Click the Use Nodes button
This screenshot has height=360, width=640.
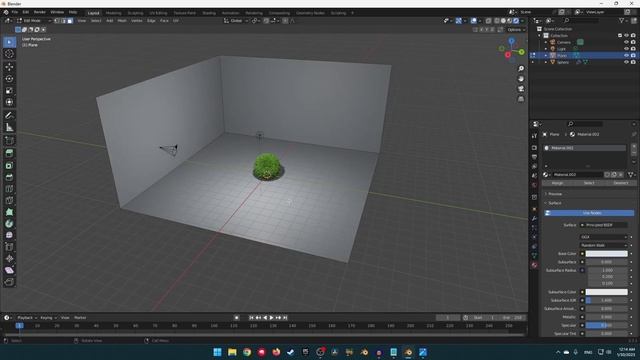(589, 213)
